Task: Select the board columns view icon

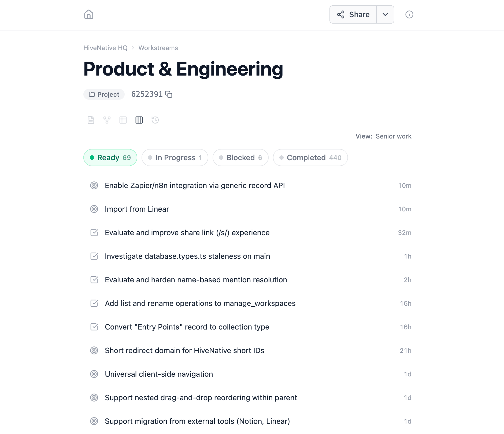Action: (139, 120)
